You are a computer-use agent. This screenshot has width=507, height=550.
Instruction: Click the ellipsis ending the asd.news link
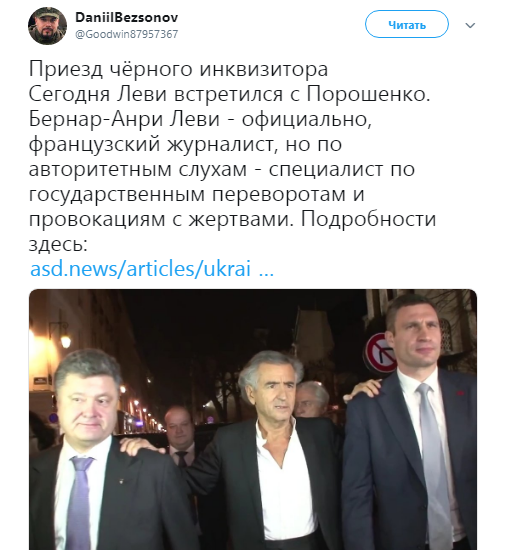pos(266,273)
